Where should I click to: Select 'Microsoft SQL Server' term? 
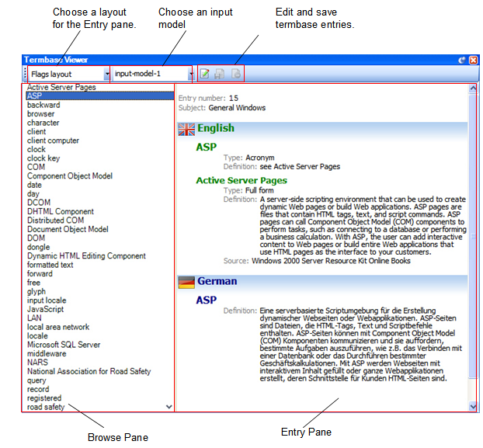click(x=64, y=345)
